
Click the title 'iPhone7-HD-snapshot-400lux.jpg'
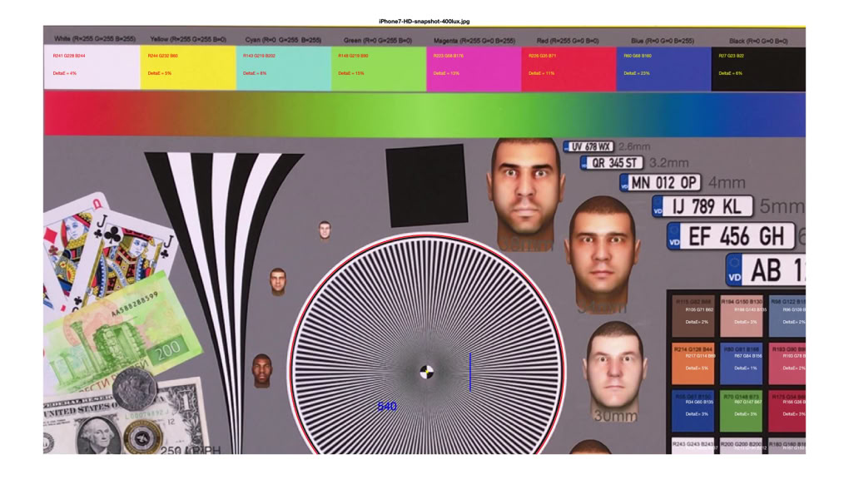click(x=424, y=22)
